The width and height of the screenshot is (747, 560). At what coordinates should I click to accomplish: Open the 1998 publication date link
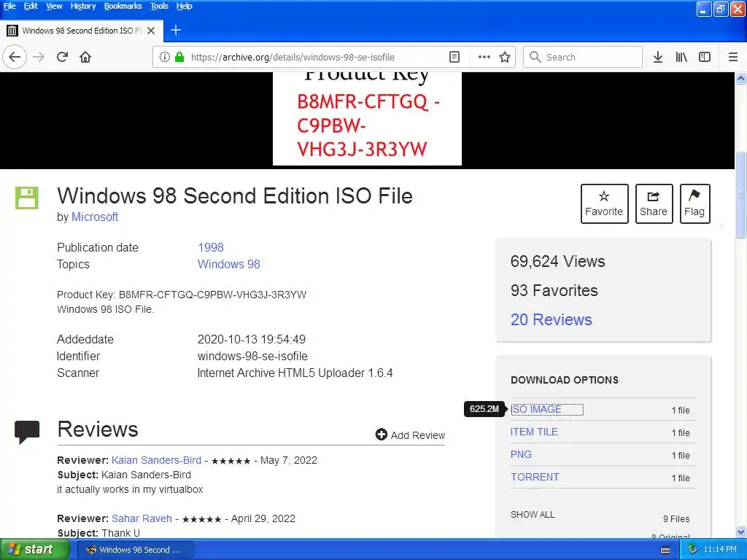click(x=211, y=248)
